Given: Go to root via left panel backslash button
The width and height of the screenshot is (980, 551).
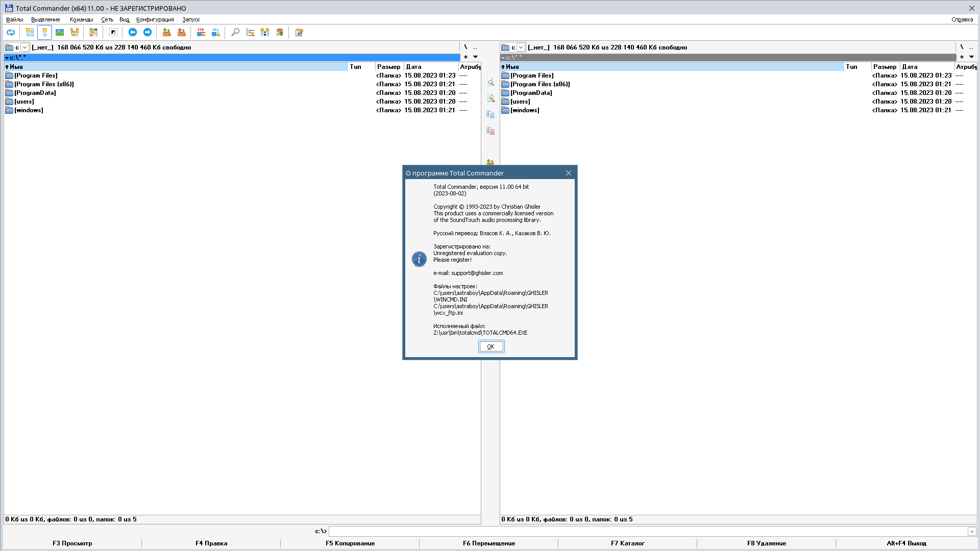Looking at the screenshot, I should [465, 47].
